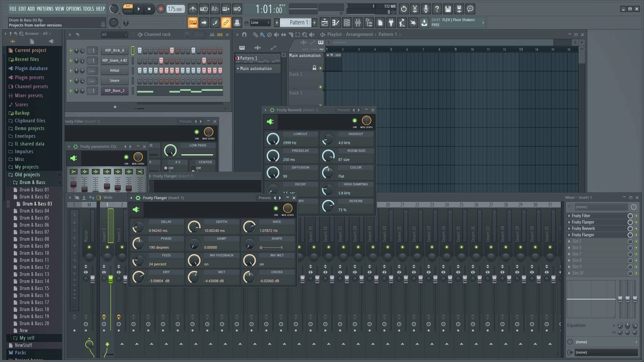Image resolution: width=644 pixels, height=362 pixels.
Task: Toggle the metronome icon
Action: pyautogui.click(x=193, y=9)
